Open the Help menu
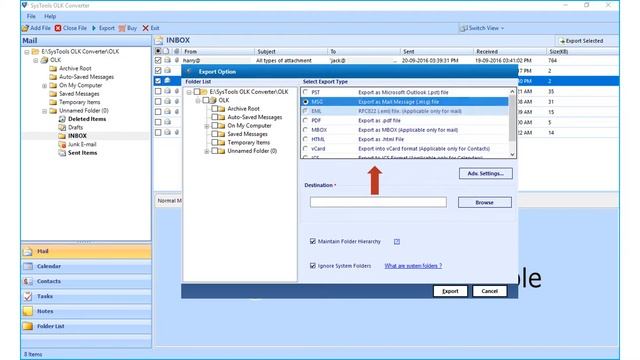Viewport: 640px width, 360px height. [50, 16]
